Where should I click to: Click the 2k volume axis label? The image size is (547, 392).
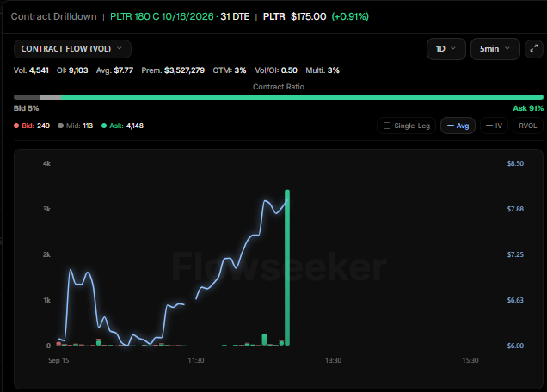coord(46,254)
